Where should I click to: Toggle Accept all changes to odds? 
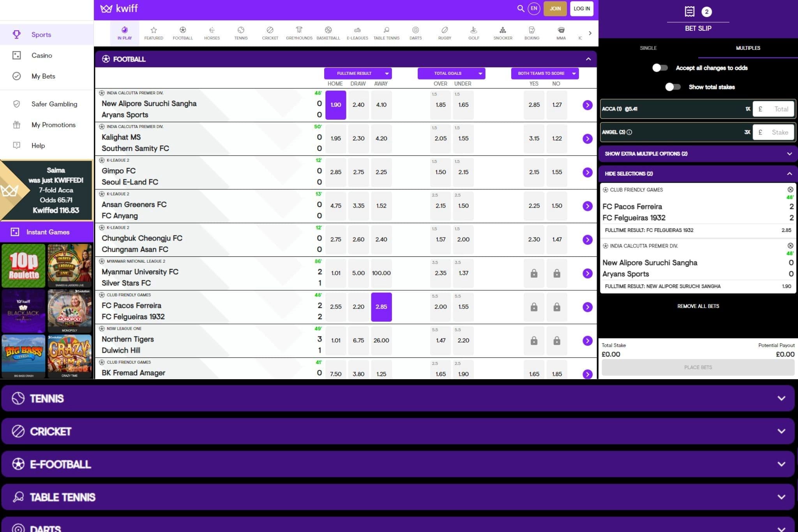[x=660, y=68]
